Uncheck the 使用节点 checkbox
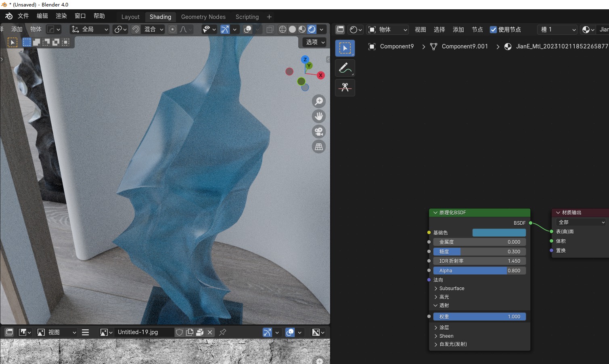 (x=493, y=29)
